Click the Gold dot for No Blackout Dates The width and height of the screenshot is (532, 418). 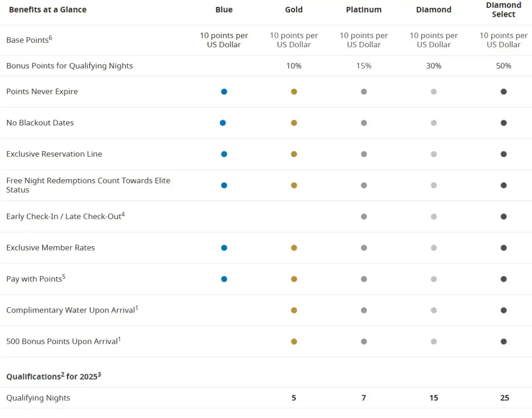click(294, 123)
